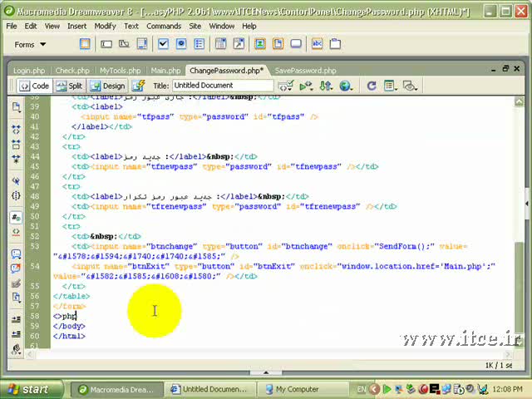532x399 pixels.
Task: Insert a File Field form element
Action: click(278, 44)
